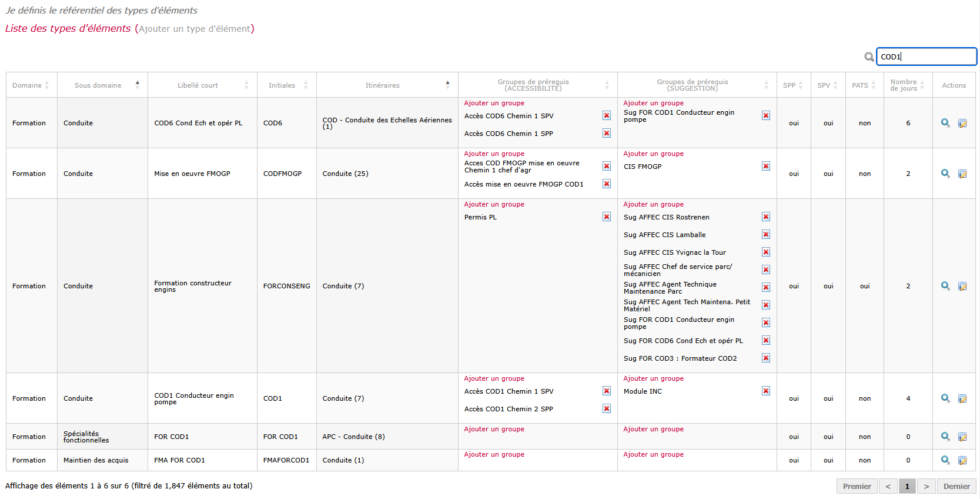Add suggestion group to COD6 row
Image resolution: width=980 pixels, height=499 pixels.
pyautogui.click(x=654, y=104)
